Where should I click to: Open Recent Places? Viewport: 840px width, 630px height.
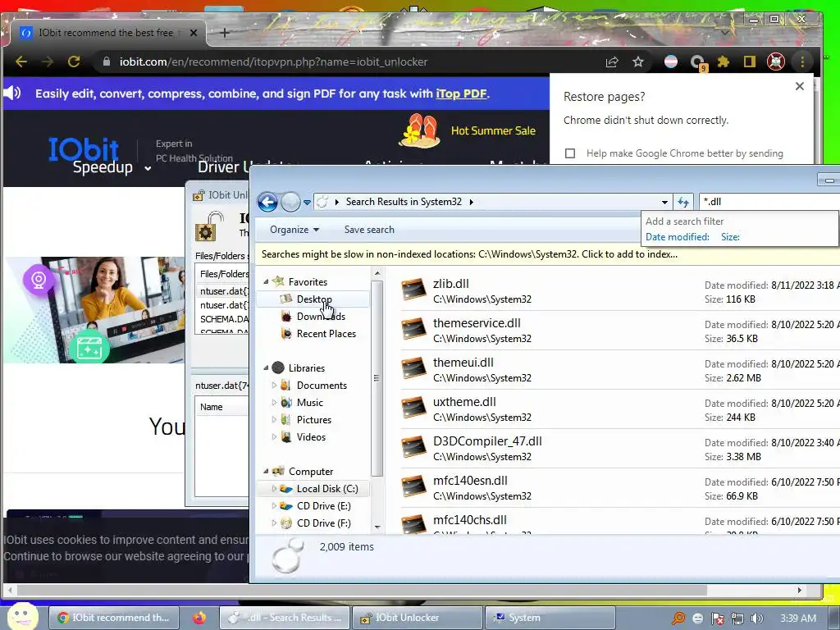(326, 334)
